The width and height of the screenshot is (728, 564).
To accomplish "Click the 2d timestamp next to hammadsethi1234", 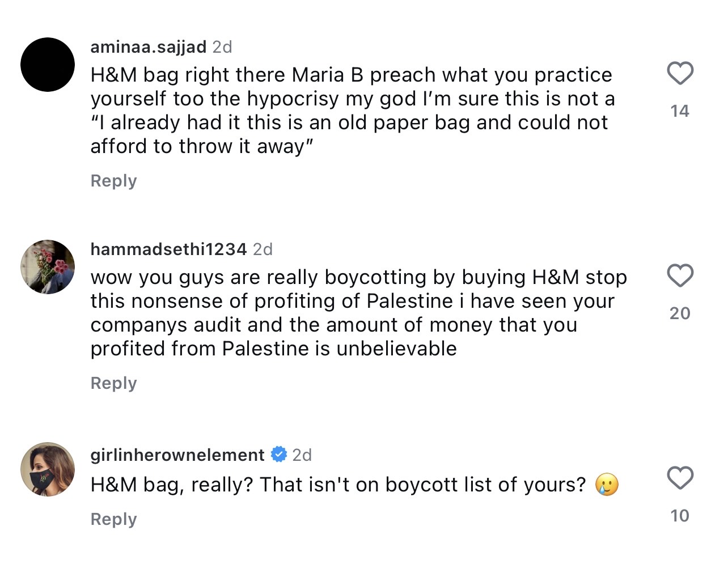I will (263, 249).
